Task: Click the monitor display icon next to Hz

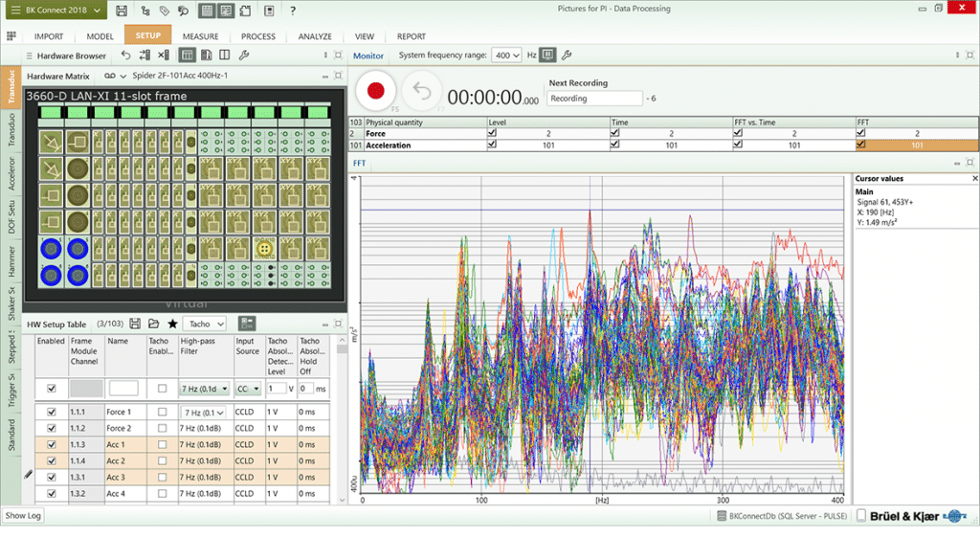Action: pyautogui.click(x=547, y=56)
